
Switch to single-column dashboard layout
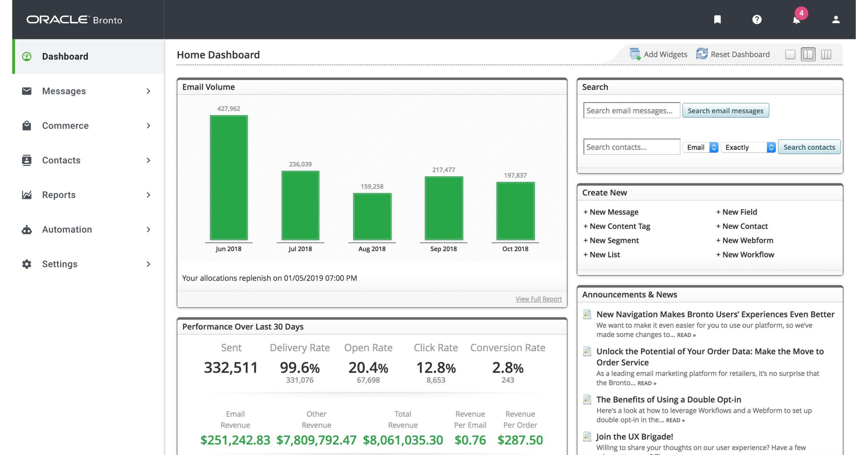pyautogui.click(x=790, y=54)
